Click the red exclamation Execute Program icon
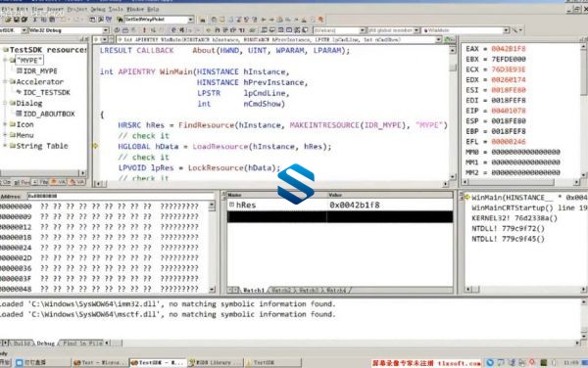This screenshot has height=368, width=588. tap(144, 30)
